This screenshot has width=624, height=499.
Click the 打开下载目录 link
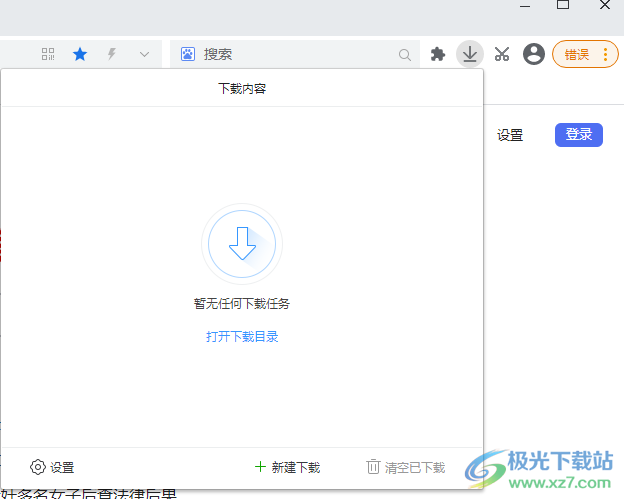(242, 337)
